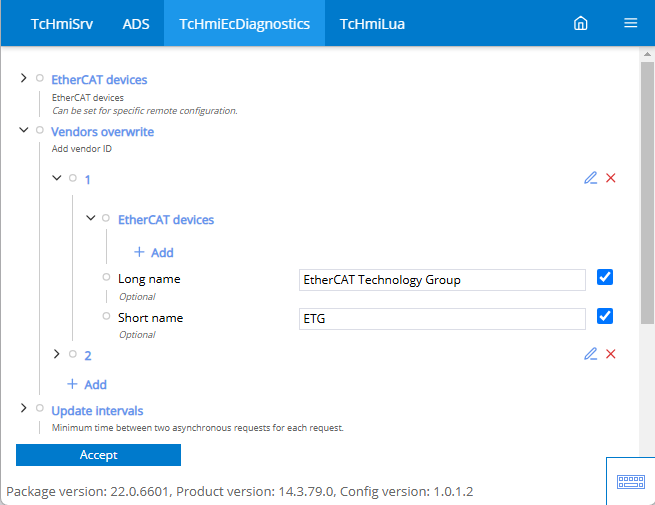The image size is (655, 505).
Task: Click circle marker beside Short name
Action: click(x=107, y=316)
